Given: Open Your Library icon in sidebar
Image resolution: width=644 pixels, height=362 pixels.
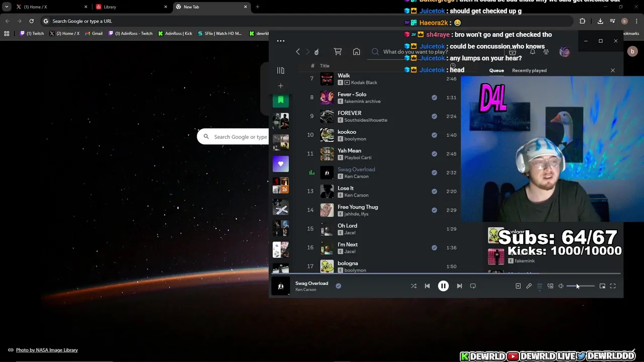Looking at the screenshot, I should tap(281, 70).
